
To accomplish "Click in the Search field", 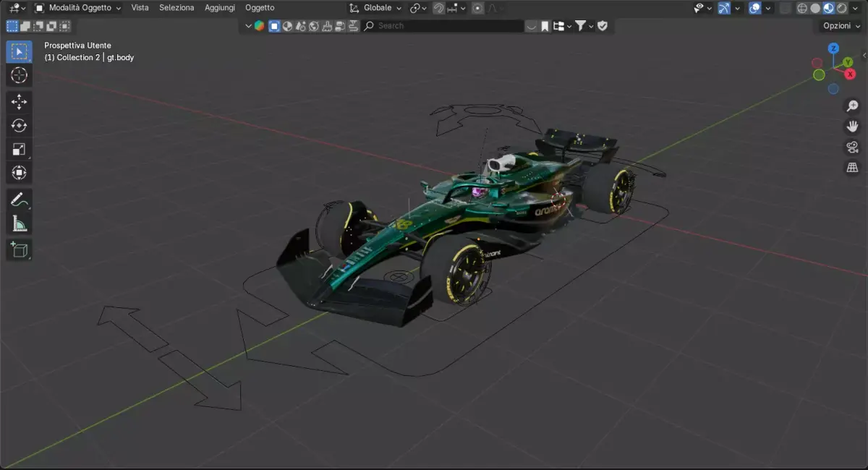I will [x=443, y=26].
